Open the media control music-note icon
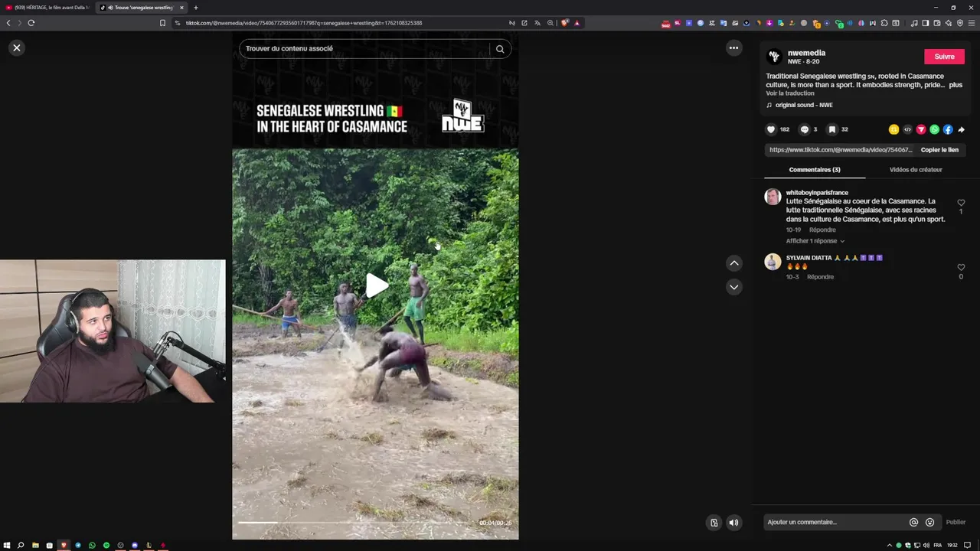This screenshot has height=551, width=980. [913, 23]
